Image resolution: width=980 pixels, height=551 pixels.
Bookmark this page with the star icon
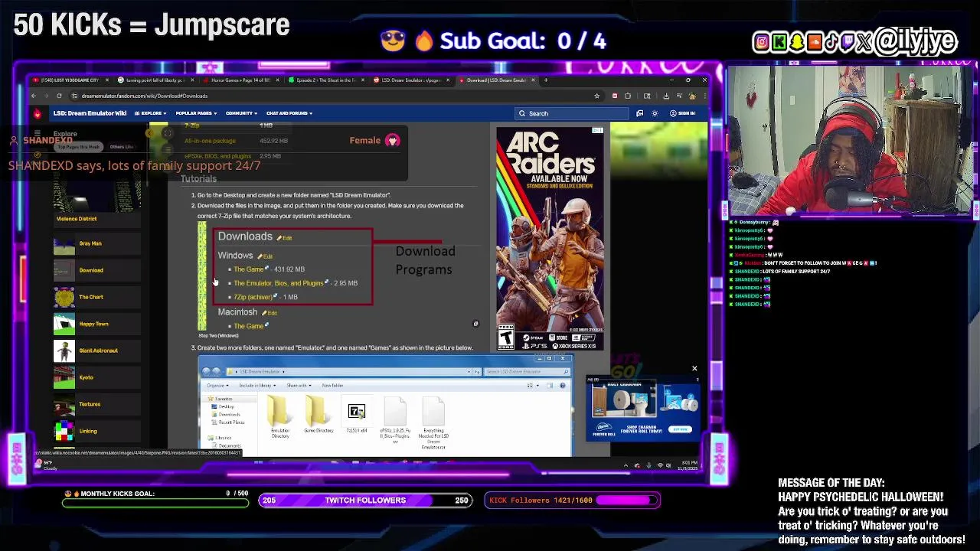point(596,96)
